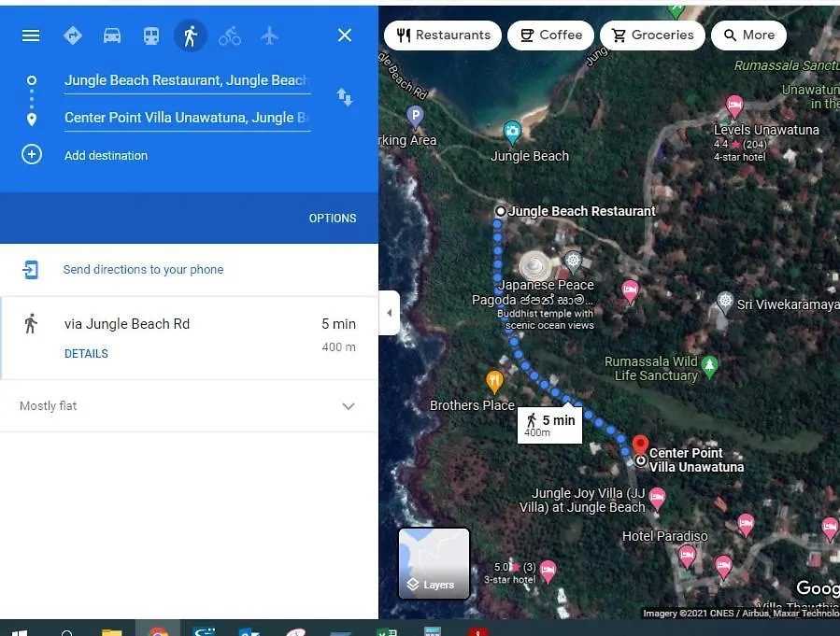Collapse the side panel arrow
This screenshot has height=636, width=840.
(390, 313)
